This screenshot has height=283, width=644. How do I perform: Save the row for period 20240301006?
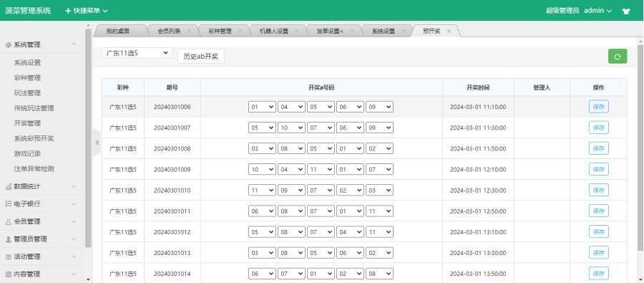coord(598,107)
